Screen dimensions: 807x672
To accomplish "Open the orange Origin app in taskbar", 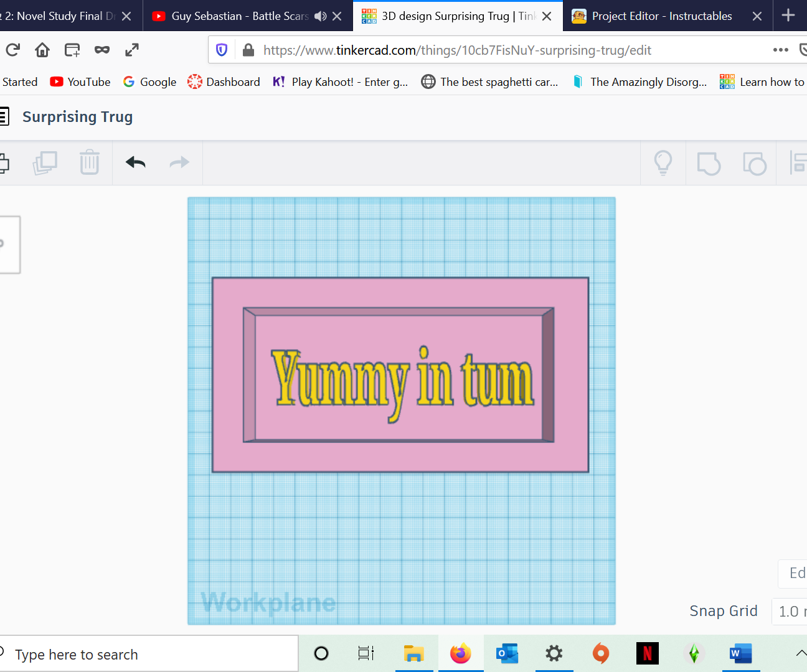I will [601, 653].
